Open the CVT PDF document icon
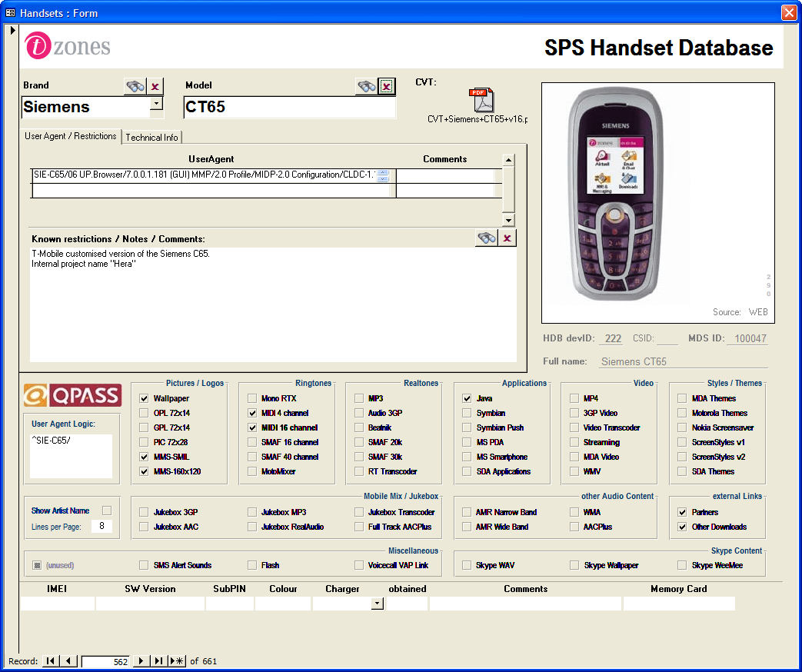The height and width of the screenshot is (672, 802). (x=482, y=101)
